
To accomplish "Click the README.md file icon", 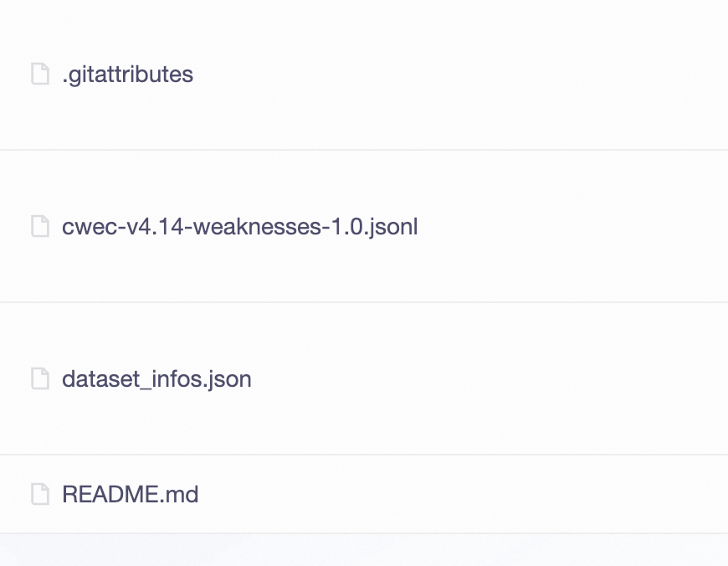I will (x=40, y=494).
